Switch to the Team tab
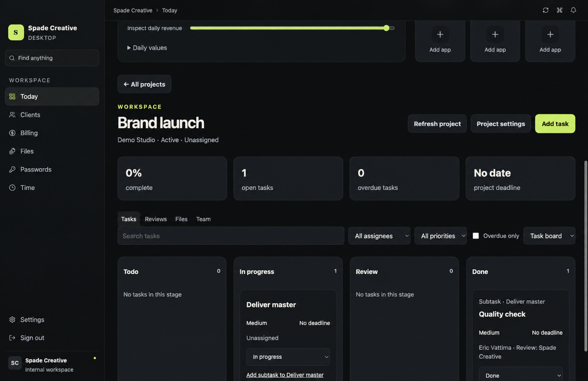The width and height of the screenshot is (588, 381). tap(203, 219)
